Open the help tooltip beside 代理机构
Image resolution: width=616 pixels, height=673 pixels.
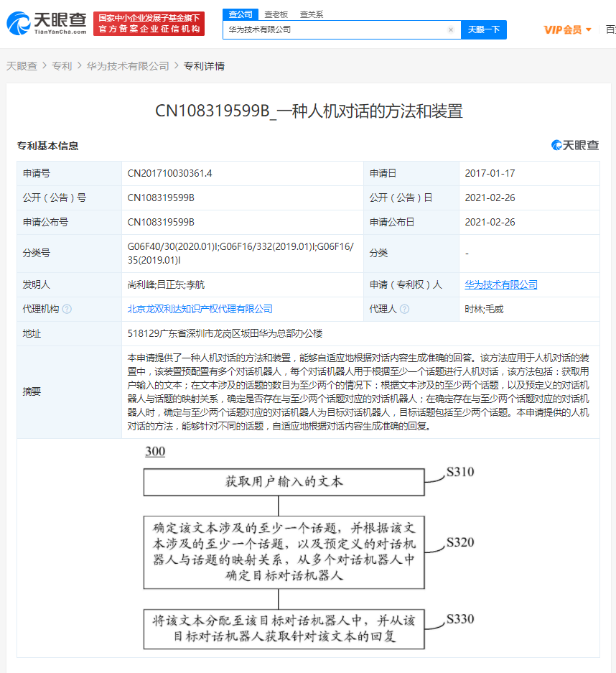[x=67, y=309]
